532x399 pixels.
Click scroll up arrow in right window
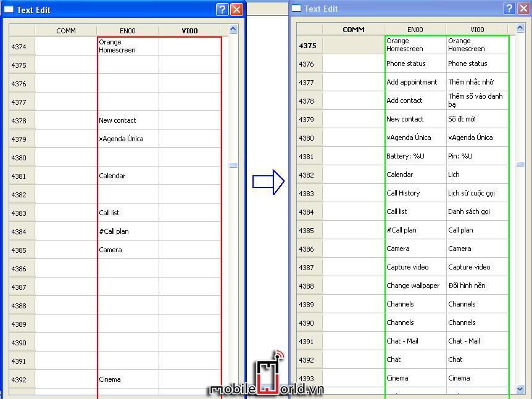[x=520, y=28]
